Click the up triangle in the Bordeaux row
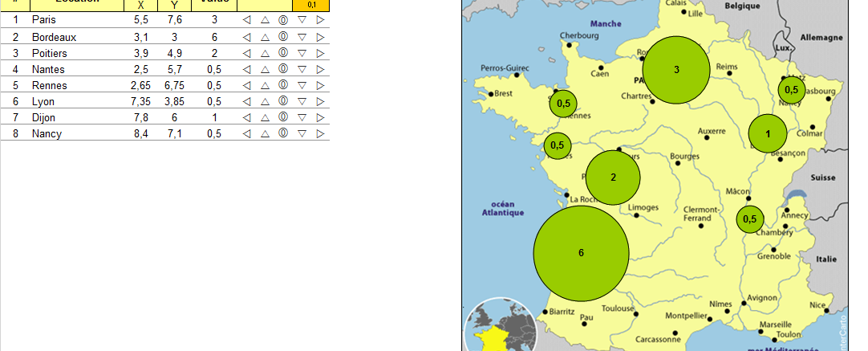Image resolution: width=868 pixels, height=351 pixels. coord(265,37)
